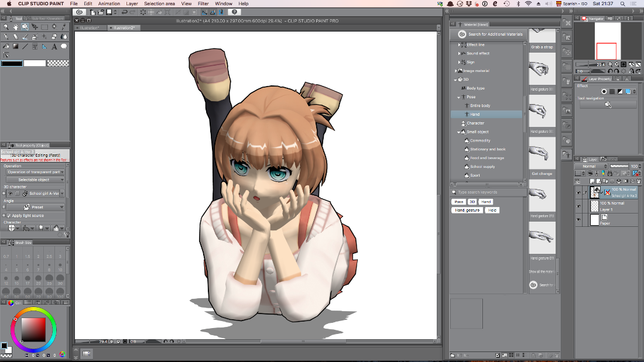Toggle the Apply light source checkbox
Screen dimensions: 644x362
click(8, 216)
